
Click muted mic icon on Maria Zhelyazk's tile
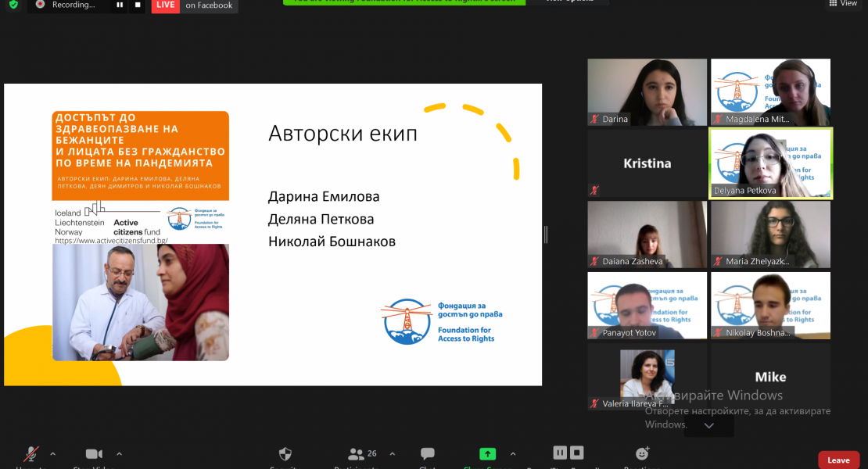click(719, 261)
